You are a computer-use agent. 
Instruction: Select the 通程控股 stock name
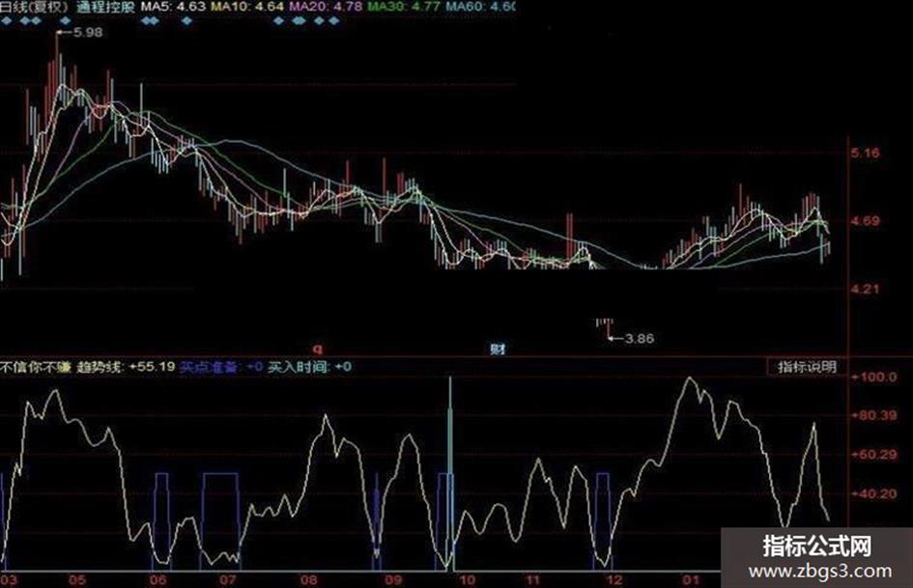[106, 7]
